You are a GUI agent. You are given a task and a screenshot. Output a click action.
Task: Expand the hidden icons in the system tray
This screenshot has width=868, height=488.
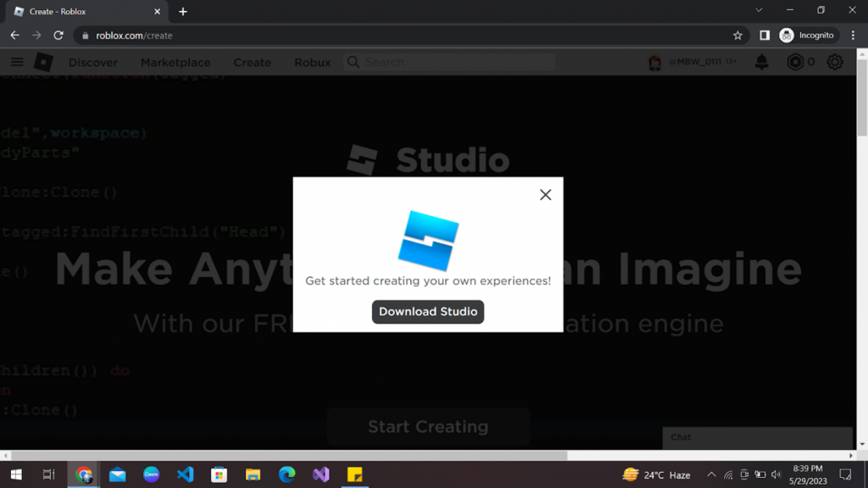[711, 474]
